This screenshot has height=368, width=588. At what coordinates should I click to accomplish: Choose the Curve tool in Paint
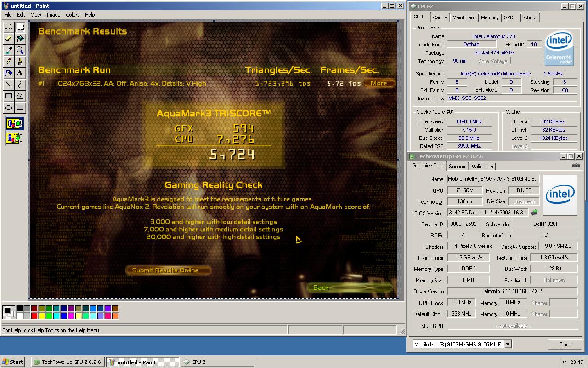point(20,85)
